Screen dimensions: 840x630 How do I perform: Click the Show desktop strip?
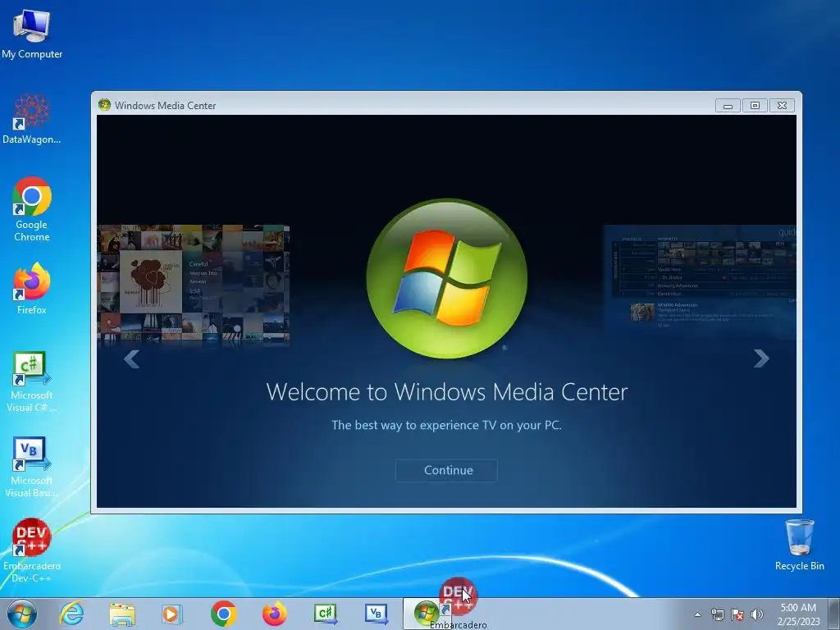coord(835,614)
